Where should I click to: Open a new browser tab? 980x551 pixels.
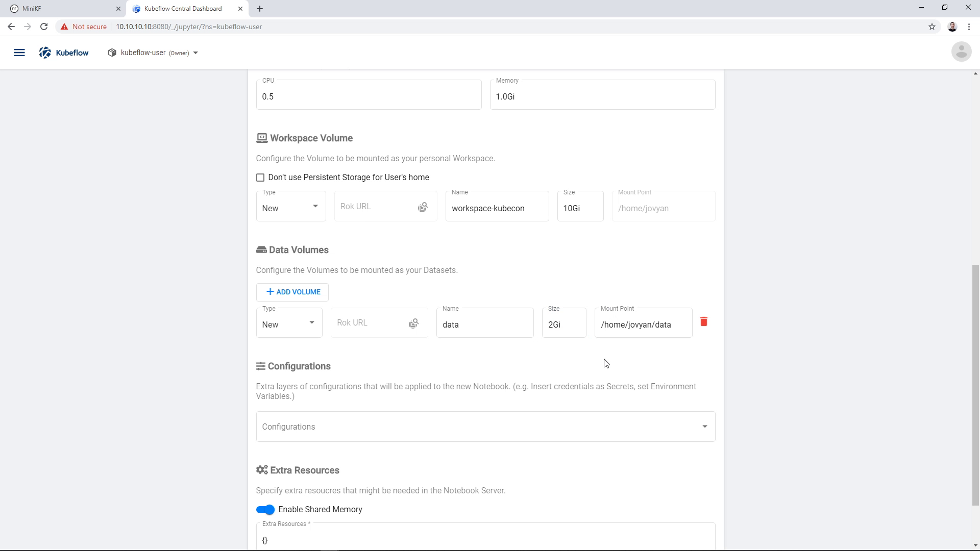260,9
